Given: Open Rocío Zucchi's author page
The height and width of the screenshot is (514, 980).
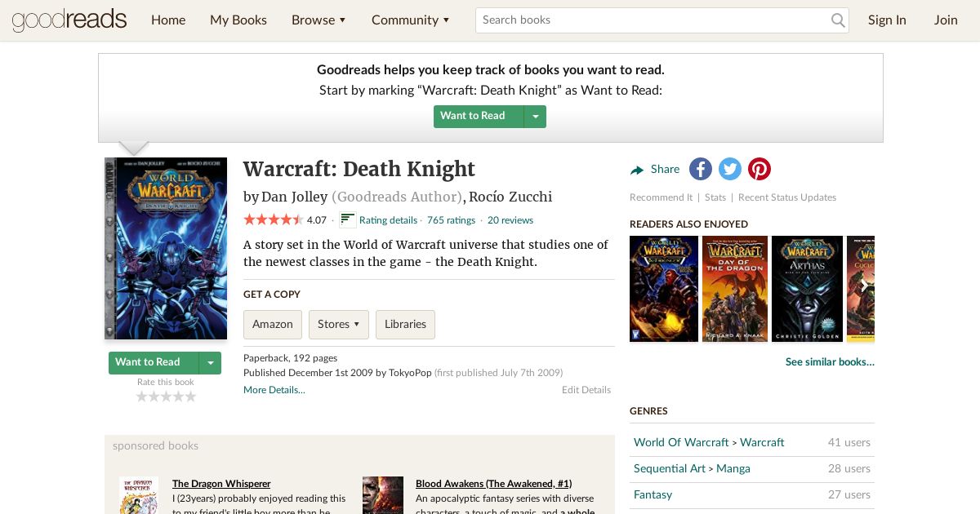Looking at the screenshot, I should (510, 197).
